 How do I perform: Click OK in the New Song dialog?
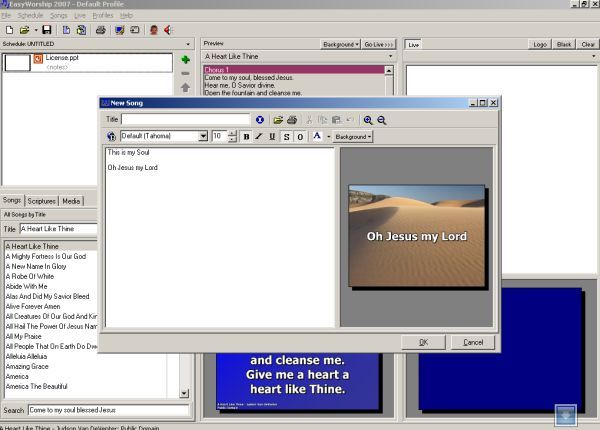click(423, 342)
